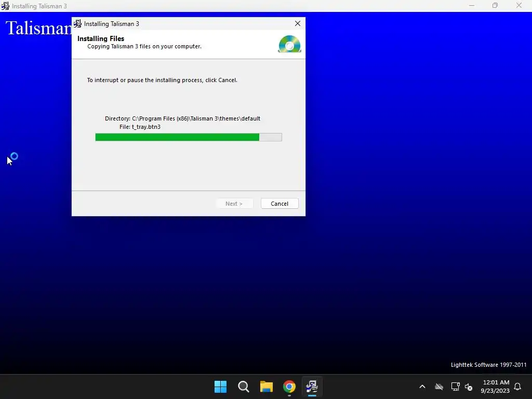
Task: Open taskbar Search
Action: 244,387
